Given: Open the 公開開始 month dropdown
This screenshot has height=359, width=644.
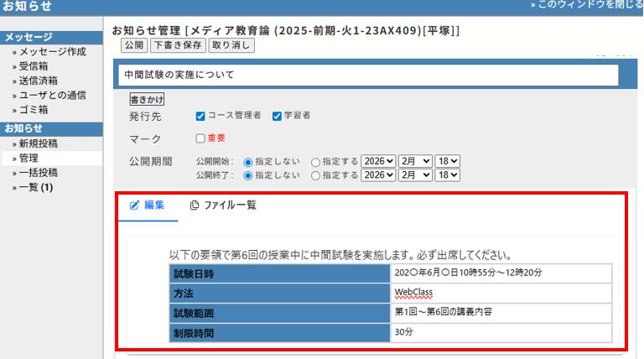Looking at the screenshot, I should 416,161.
